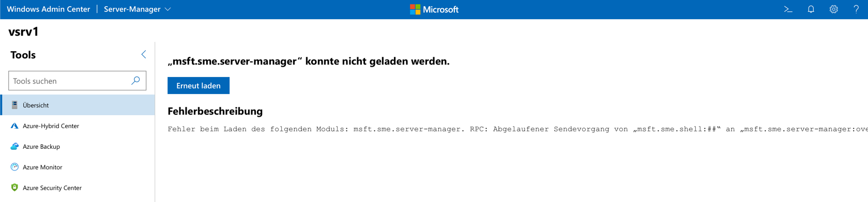Open settings gear icon
The width and height of the screenshot is (868, 202).
(833, 9)
